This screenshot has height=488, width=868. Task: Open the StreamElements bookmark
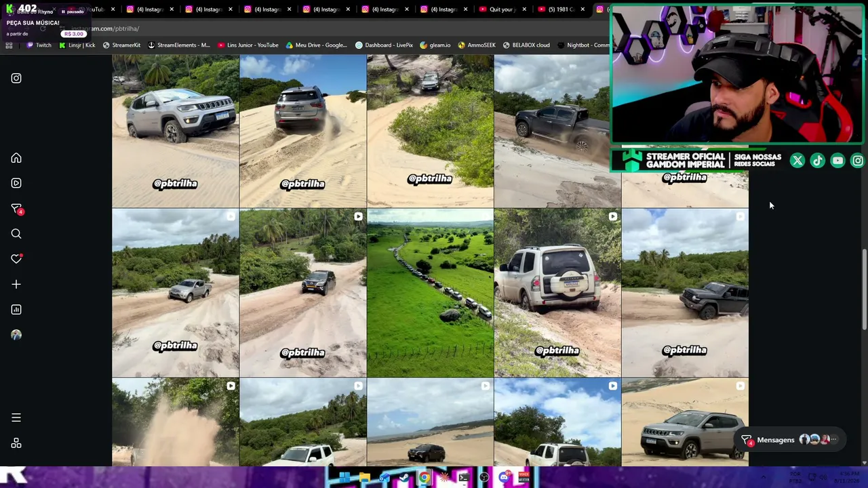coord(179,45)
